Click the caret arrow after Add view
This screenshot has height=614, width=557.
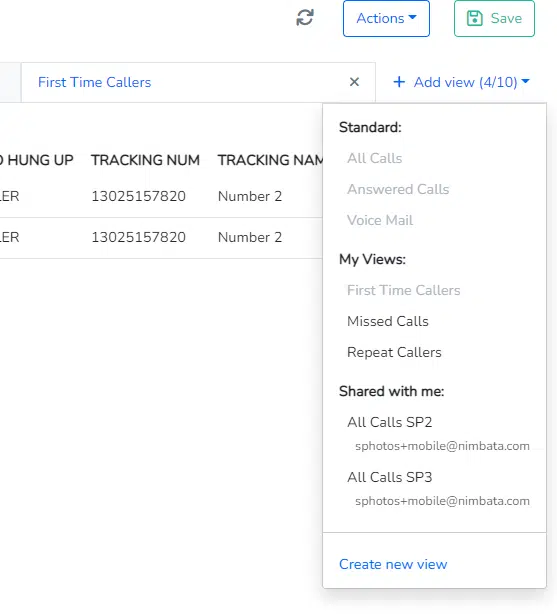[x=526, y=81]
